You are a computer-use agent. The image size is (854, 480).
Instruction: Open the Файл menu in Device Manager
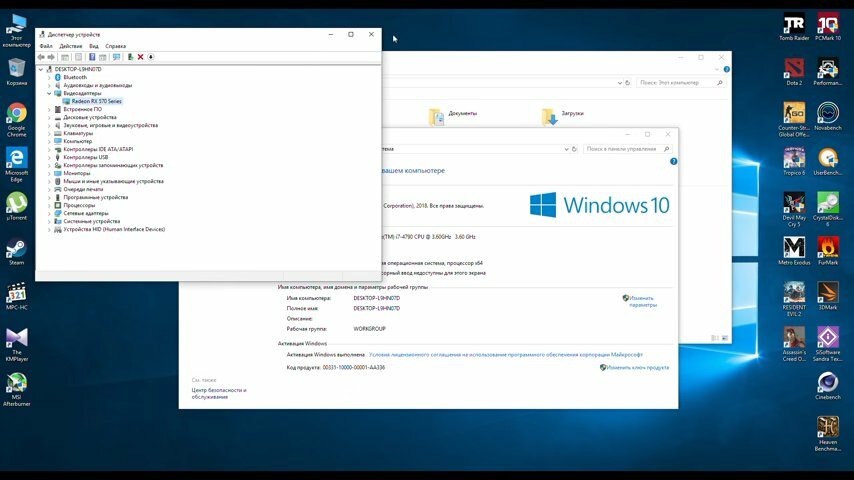(x=46, y=46)
